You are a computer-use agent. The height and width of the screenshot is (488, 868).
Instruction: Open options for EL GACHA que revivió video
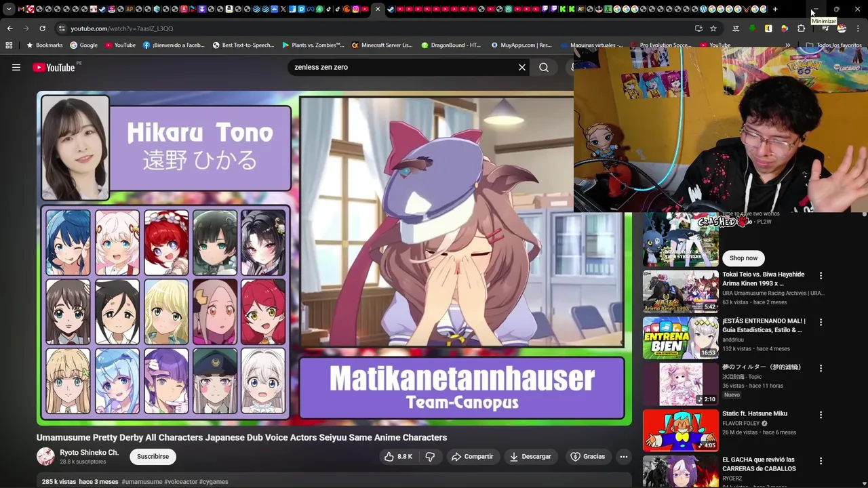point(821,461)
